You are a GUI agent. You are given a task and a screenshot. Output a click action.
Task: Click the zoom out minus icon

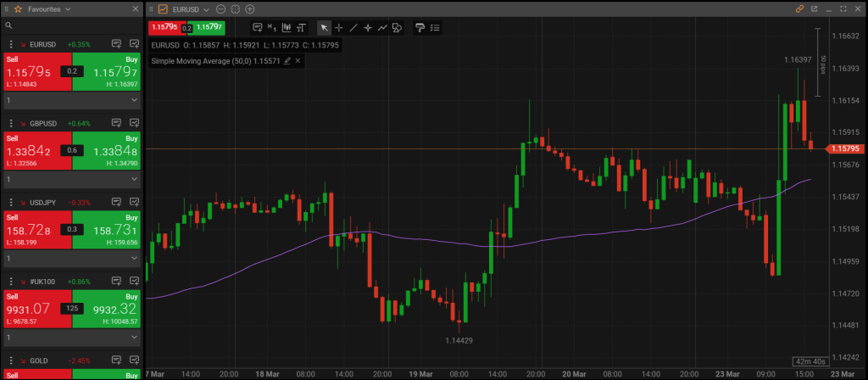tap(220, 8)
